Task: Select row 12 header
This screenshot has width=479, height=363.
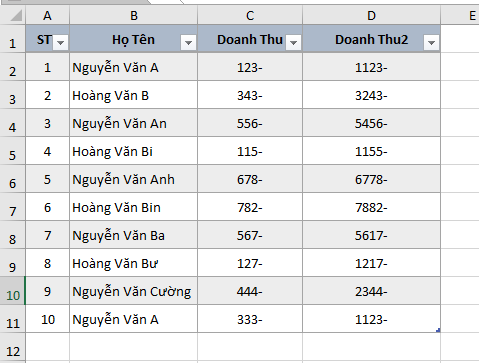Action: [x=13, y=347]
